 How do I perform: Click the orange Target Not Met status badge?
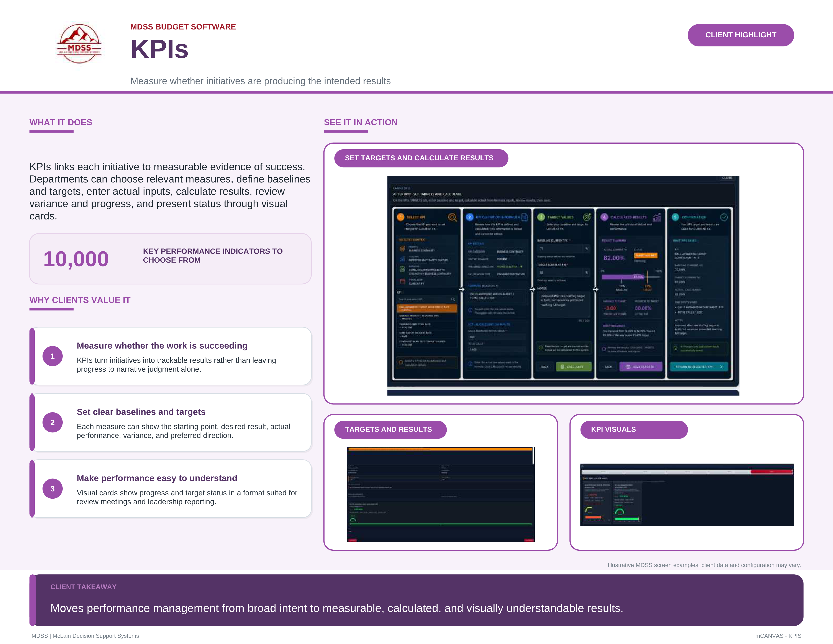(x=645, y=255)
